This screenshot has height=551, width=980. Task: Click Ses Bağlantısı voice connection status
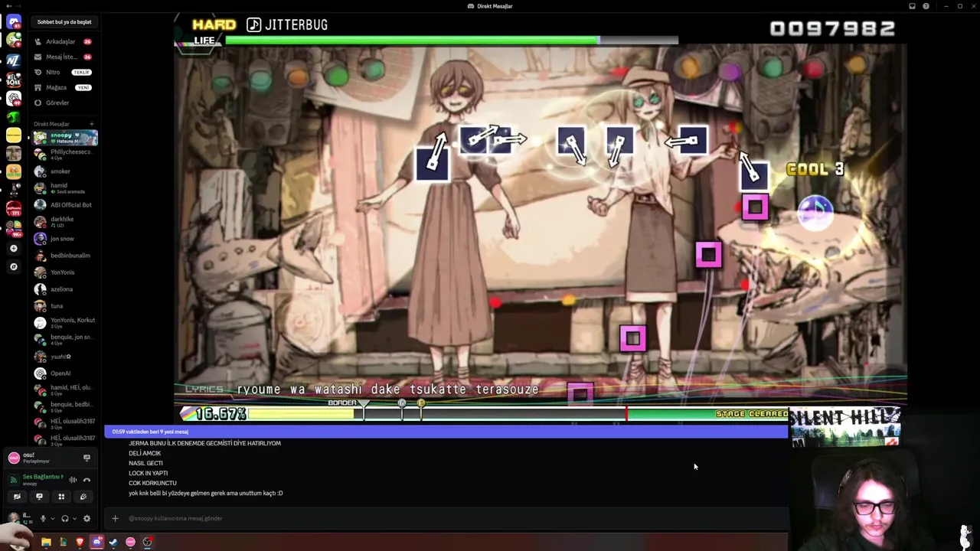pos(43,477)
